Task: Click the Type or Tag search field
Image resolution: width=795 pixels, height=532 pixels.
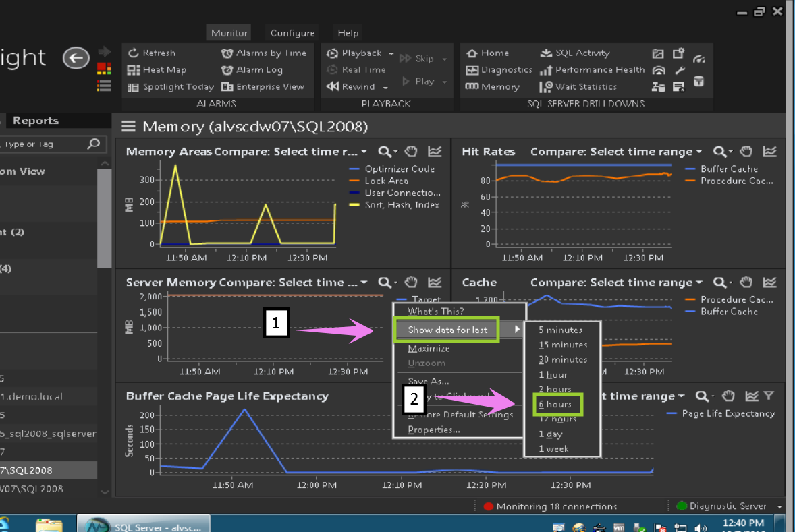Action: (43, 144)
